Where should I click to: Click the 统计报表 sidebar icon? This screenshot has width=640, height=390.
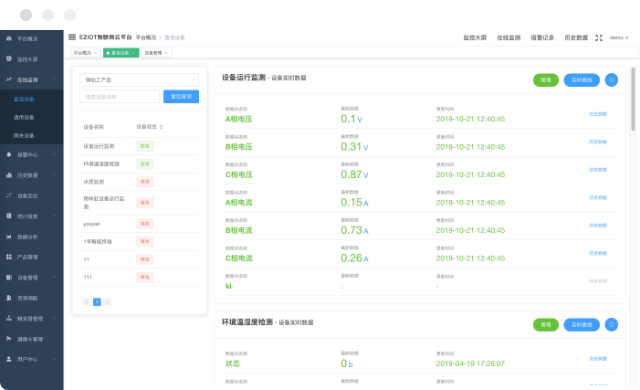click(9, 216)
